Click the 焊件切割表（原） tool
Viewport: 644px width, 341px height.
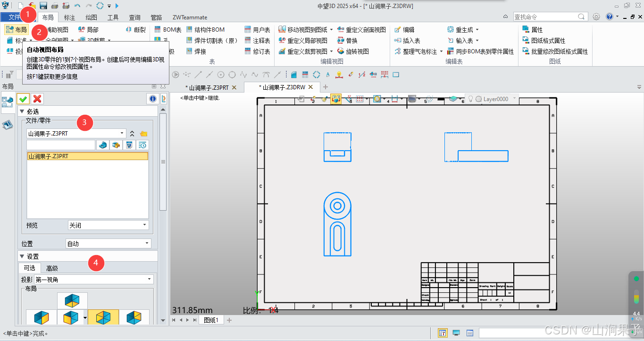point(212,41)
